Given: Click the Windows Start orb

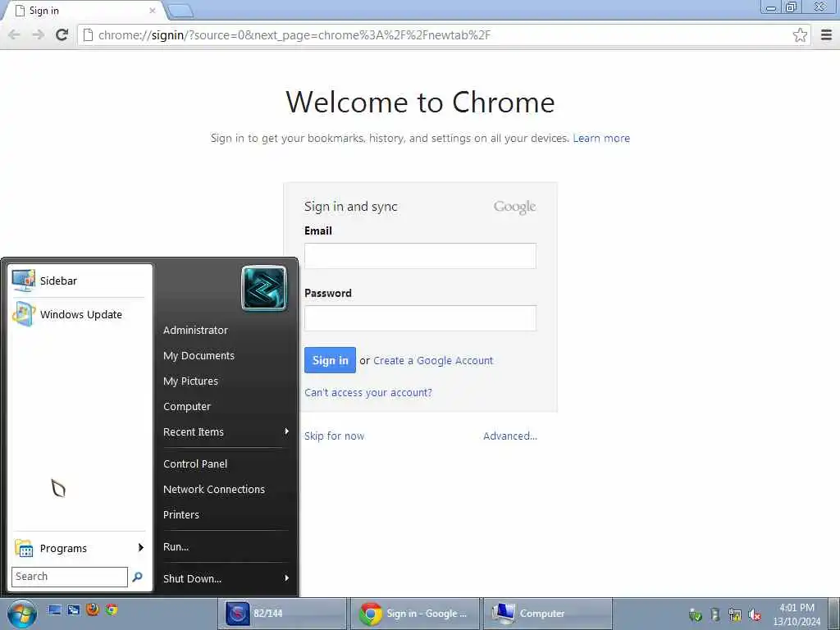Looking at the screenshot, I should (x=22, y=614).
